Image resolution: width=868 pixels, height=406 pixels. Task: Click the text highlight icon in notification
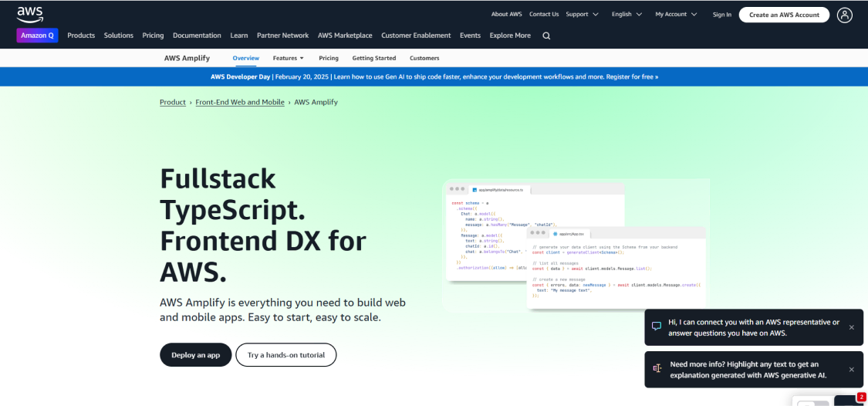point(657,369)
